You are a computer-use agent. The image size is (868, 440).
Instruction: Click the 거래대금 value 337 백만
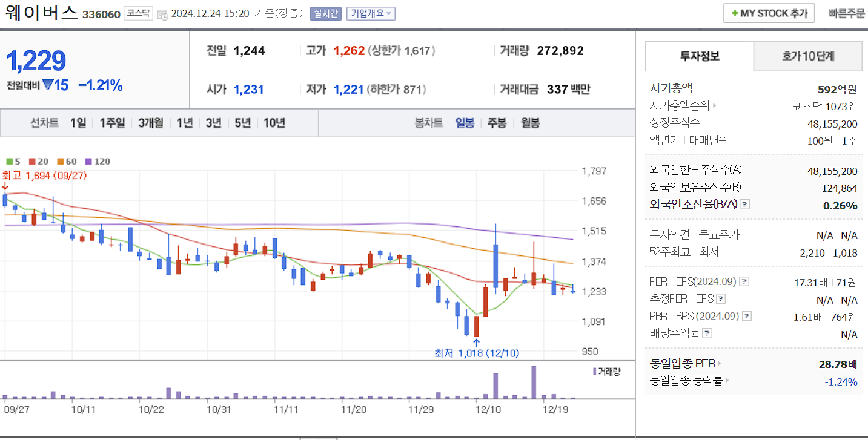[x=568, y=90]
